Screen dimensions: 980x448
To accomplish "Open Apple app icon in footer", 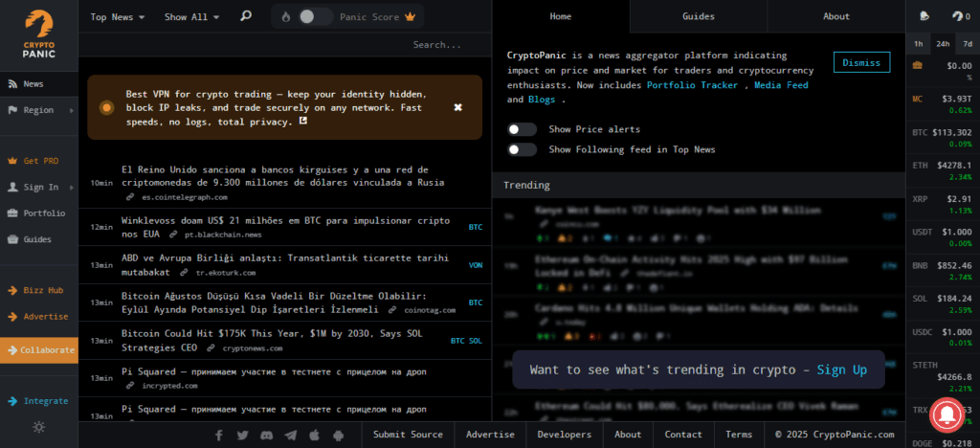I will pyautogui.click(x=314, y=435).
